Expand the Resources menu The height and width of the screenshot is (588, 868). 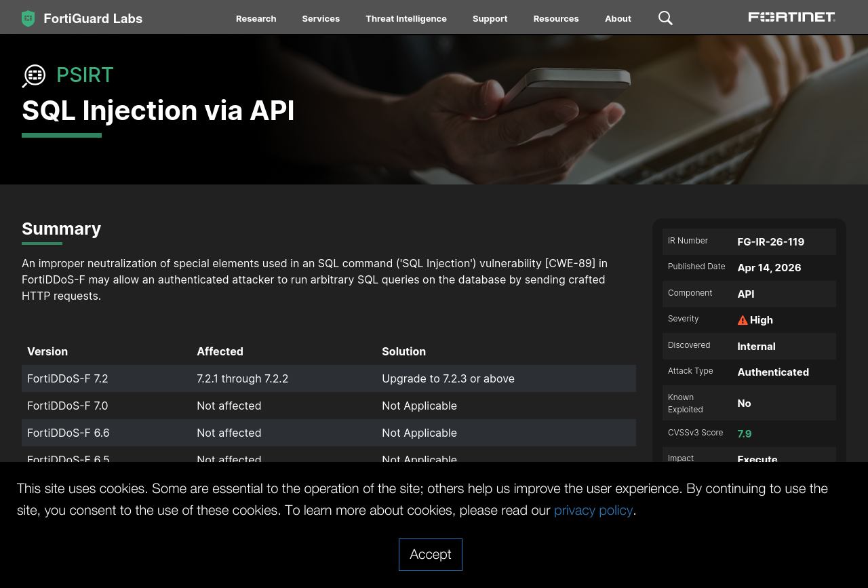click(555, 18)
